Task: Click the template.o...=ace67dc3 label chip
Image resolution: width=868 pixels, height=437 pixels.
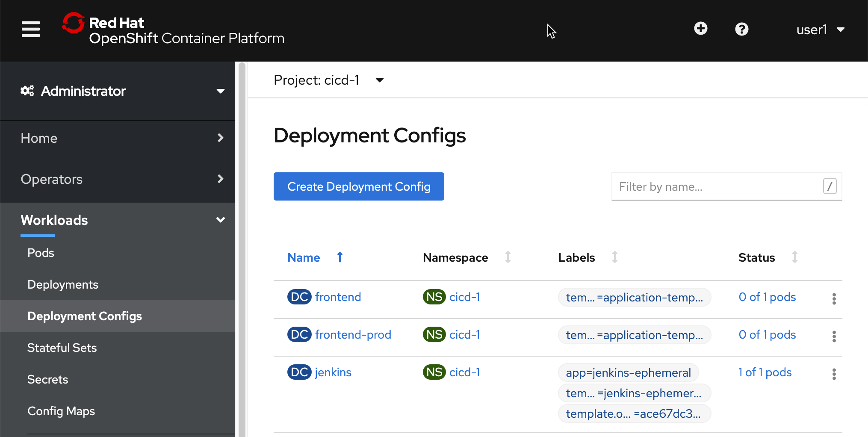Action: click(635, 413)
